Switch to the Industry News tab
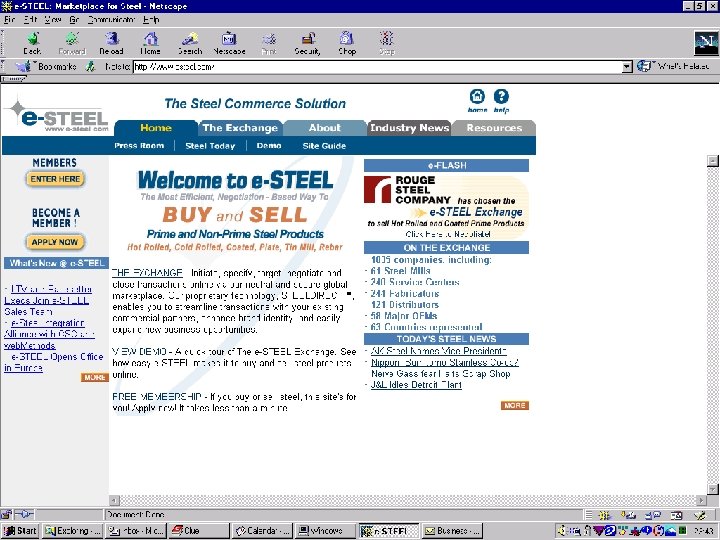720x540 pixels. 410,128
